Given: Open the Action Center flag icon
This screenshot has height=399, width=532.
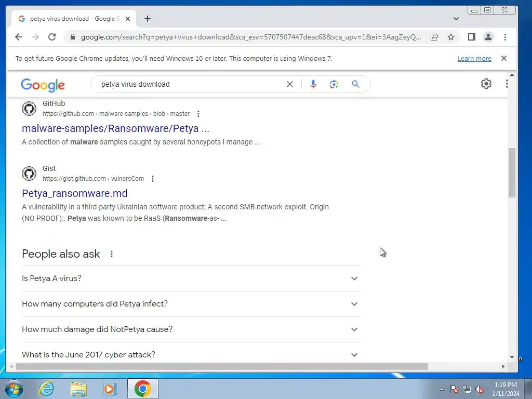Looking at the screenshot, I should pos(455,389).
